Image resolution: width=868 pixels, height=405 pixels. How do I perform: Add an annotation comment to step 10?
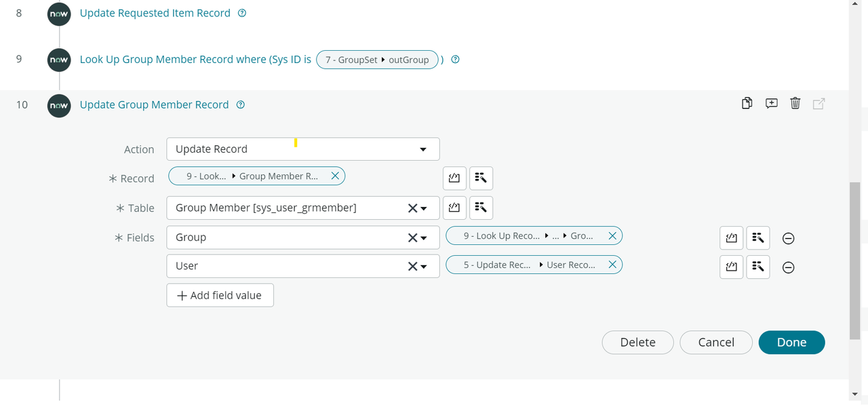pos(771,104)
